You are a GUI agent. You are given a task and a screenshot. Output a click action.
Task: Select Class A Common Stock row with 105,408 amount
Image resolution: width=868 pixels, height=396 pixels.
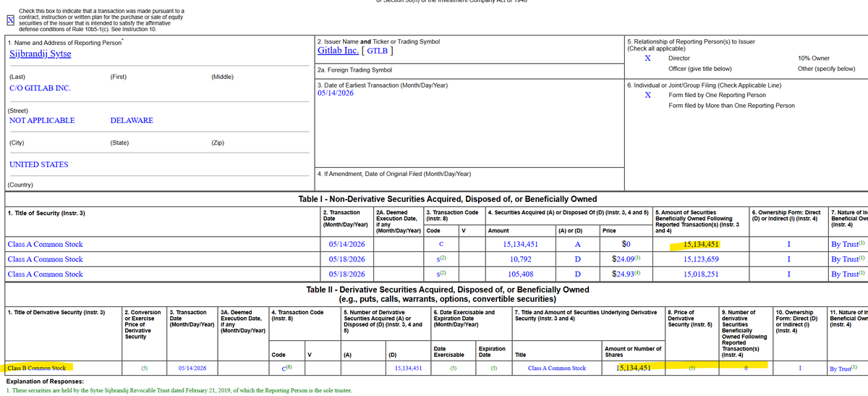[45, 274]
